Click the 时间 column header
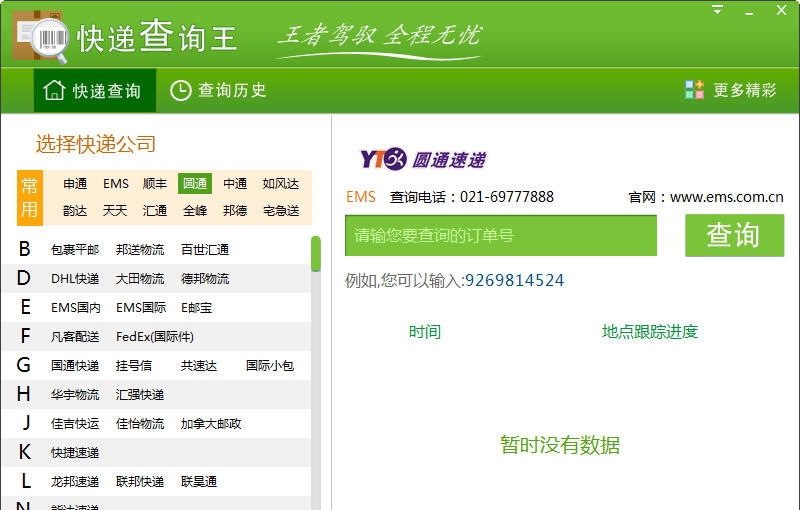The image size is (800, 510). [424, 332]
